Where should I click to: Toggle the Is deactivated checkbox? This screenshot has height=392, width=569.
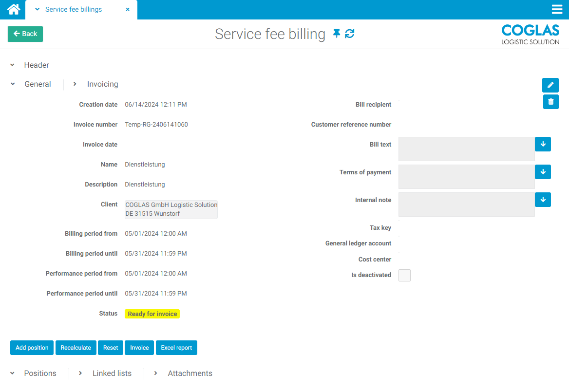[x=404, y=276]
